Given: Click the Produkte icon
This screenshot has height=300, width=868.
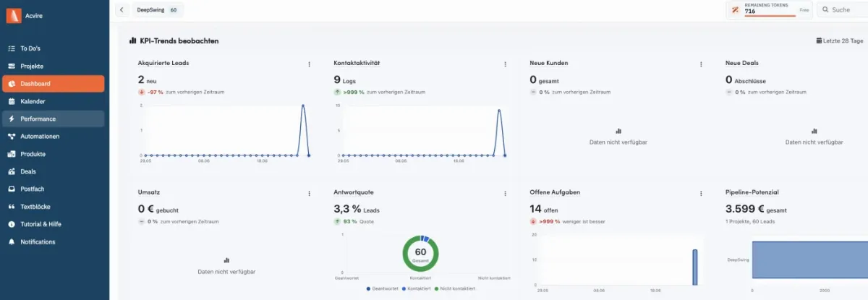Looking at the screenshot, I should pos(12,154).
